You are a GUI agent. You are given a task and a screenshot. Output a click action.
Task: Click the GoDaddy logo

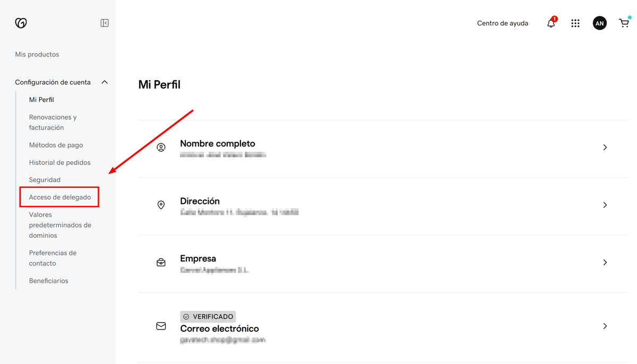[21, 23]
